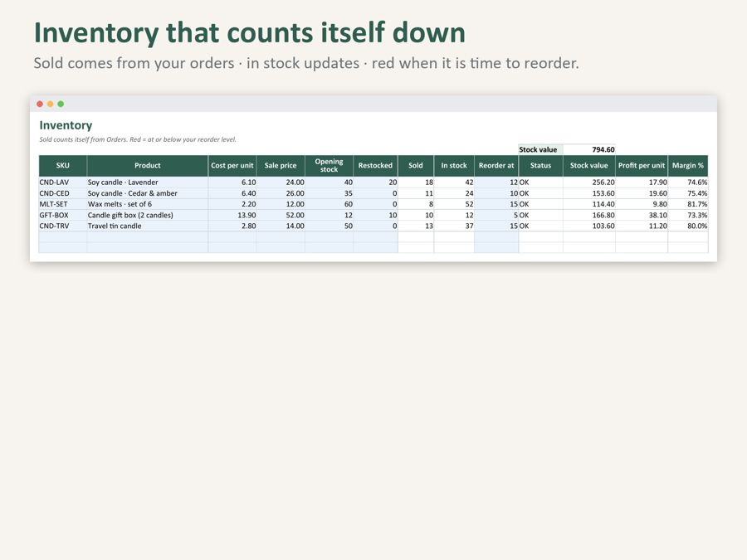Select the Cost per unit header
Screen dimensions: 747x560
pyautogui.click(x=232, y=166)
